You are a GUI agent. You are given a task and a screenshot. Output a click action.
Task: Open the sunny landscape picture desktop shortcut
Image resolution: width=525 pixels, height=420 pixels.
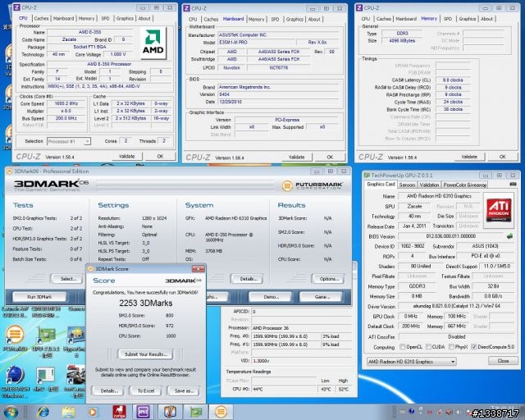77,336
